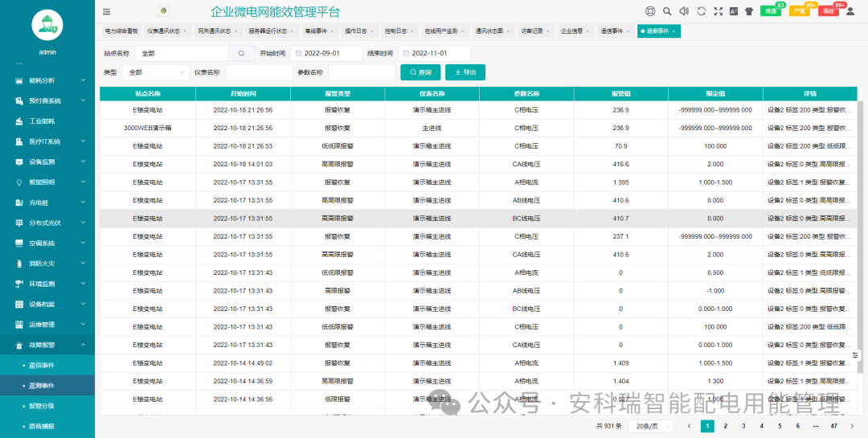Close the 企业信息 tab

coord(588,31)
